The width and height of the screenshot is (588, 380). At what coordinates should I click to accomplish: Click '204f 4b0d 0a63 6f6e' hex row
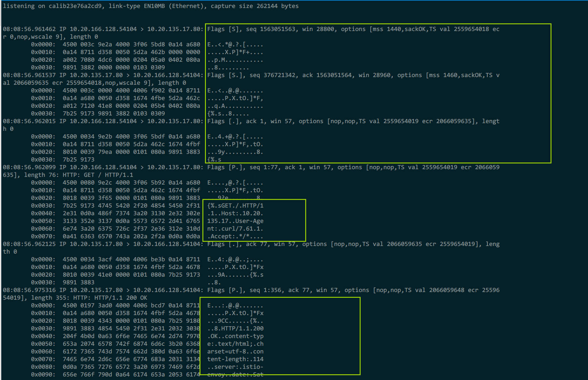(x=131, y=336)
